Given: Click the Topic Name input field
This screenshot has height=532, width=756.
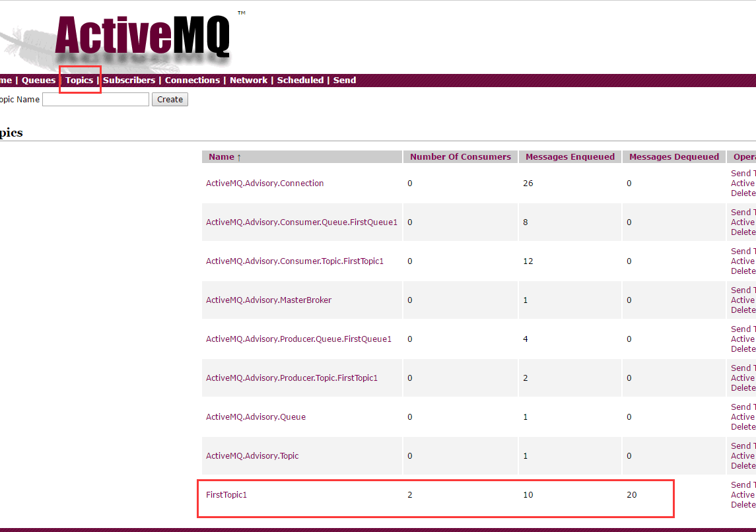Looking at the screenshot, I should click(96, 99).
